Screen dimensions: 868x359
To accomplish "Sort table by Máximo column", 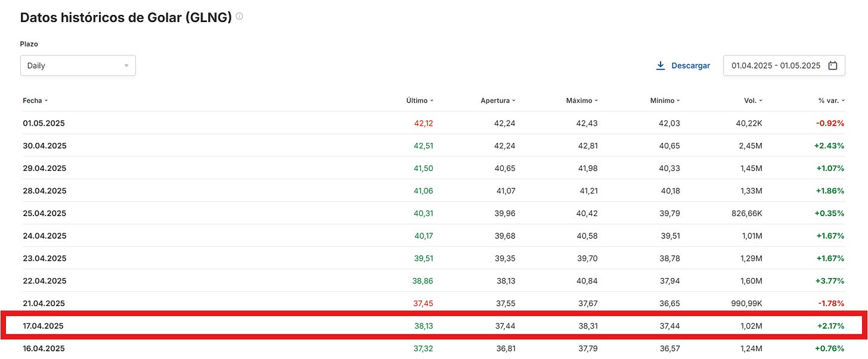I will click(582, 101).
